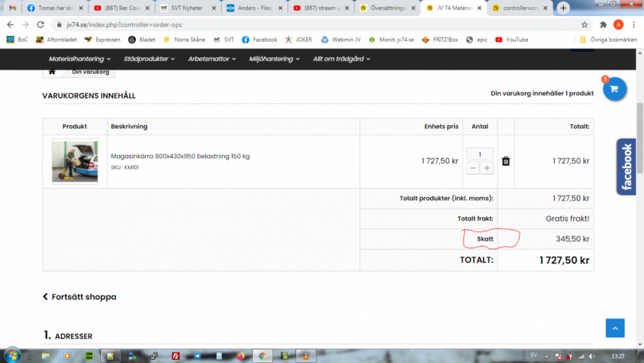Bookmark this page with star icon

coord(584,25)
